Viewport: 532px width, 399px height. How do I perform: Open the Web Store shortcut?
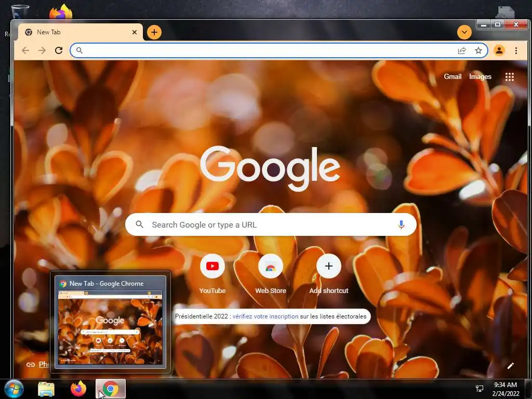coord(270,274)
